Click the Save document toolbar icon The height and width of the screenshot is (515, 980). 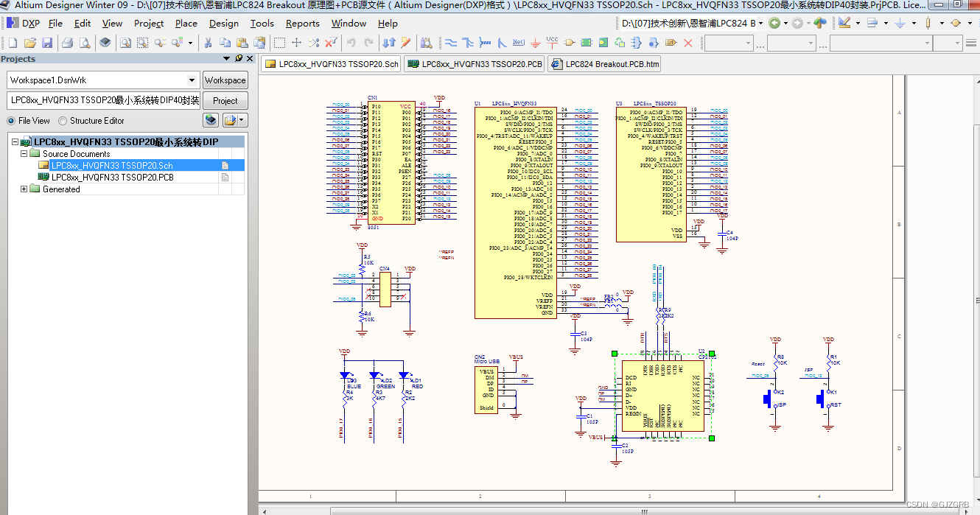pyautogui.click(x=46, y=43)
